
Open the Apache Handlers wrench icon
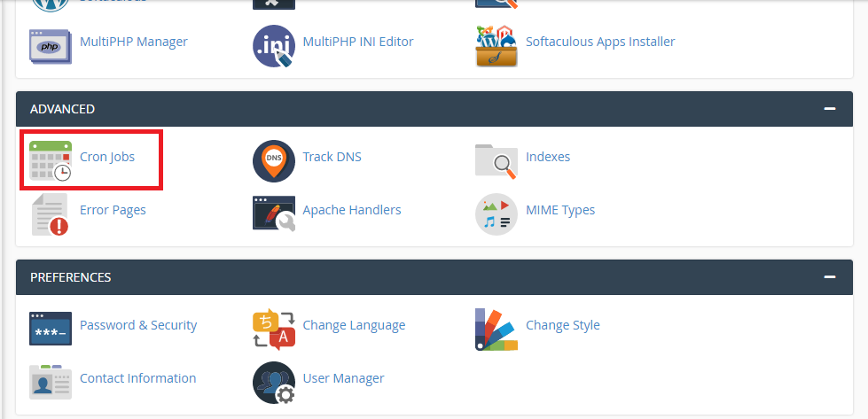(x=274, y=213)
